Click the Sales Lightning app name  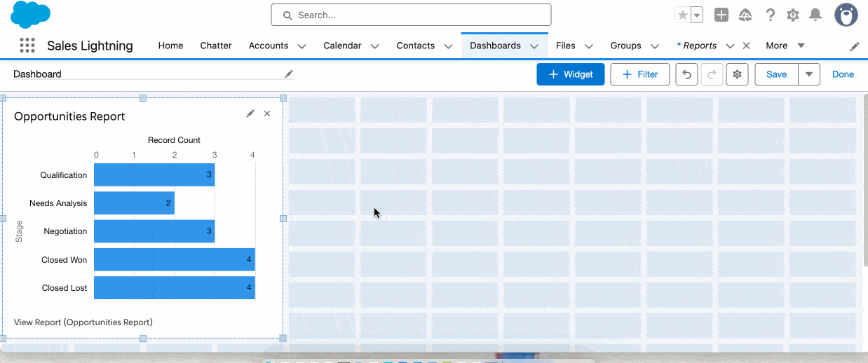click(90, 46)
